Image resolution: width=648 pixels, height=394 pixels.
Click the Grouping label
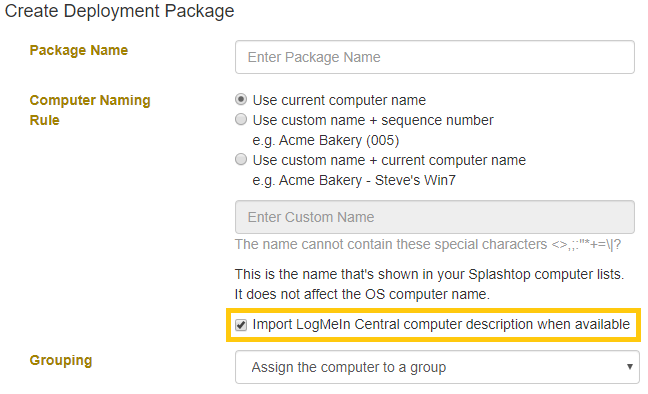[61, 361]
